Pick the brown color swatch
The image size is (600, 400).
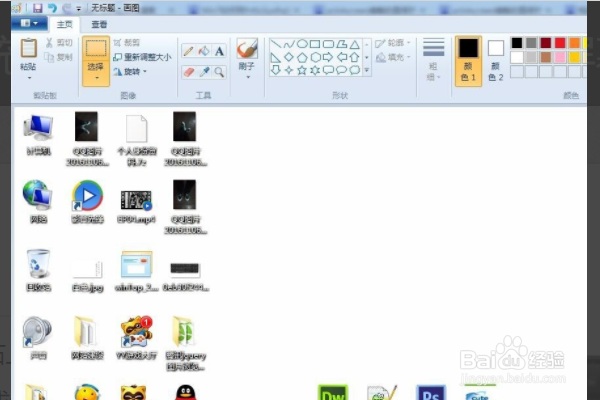(x=546, y=57)
